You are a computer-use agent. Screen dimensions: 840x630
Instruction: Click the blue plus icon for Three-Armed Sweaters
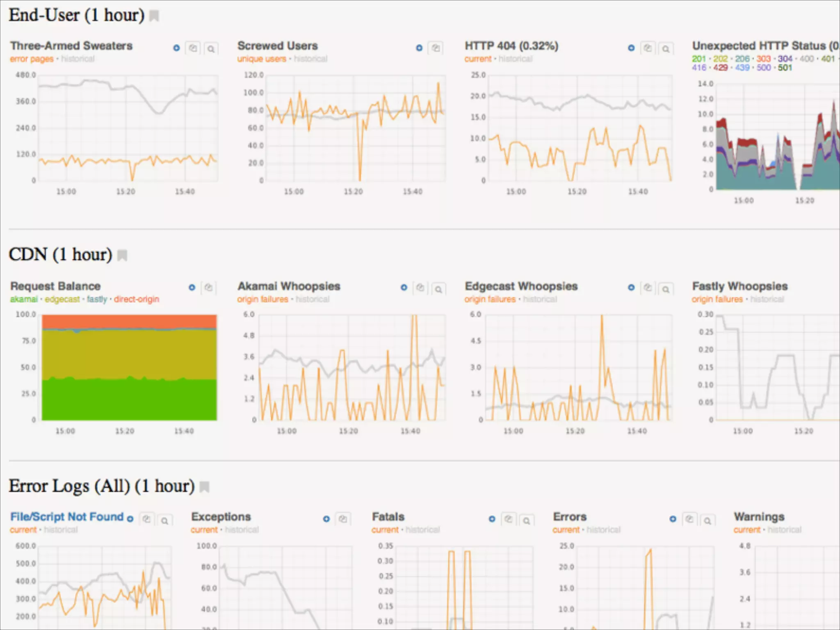point(176,48)
